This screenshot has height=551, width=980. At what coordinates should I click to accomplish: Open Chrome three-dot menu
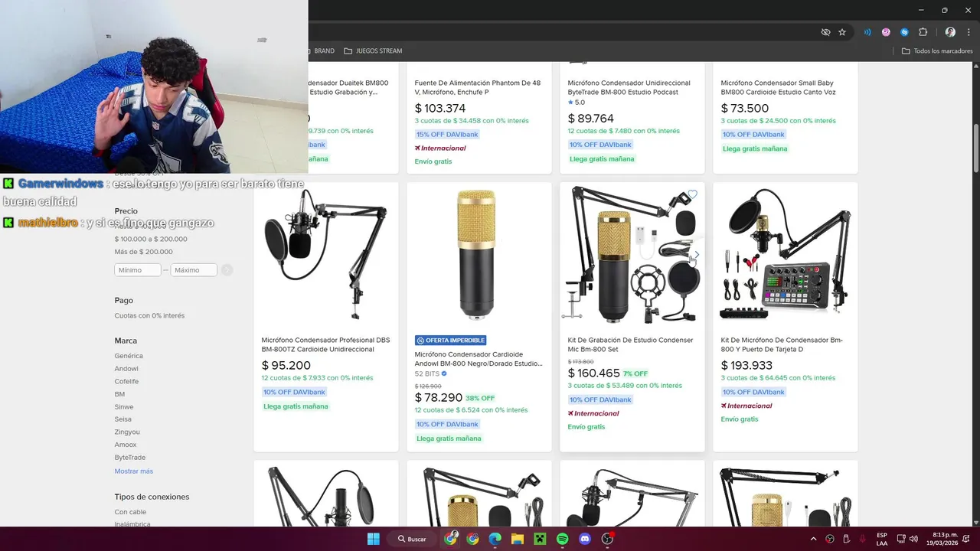pos(968,32)
